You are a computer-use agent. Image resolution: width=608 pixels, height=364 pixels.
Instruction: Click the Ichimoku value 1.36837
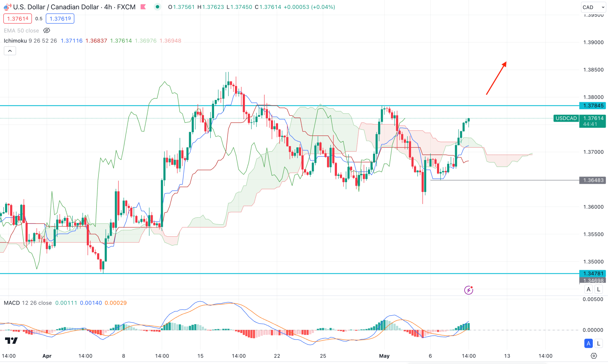click(x=96, y=40)
